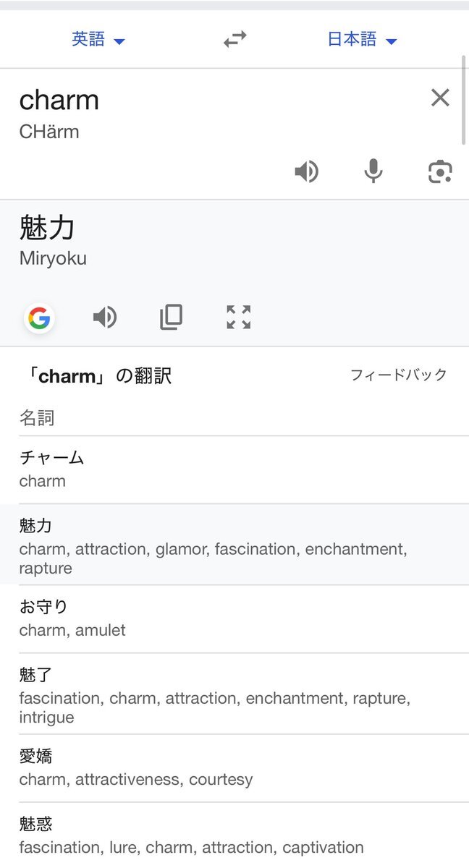Screen dimensions: 469x868
Task: Select the 愛嬌 translation entry
Action: click(x=234, y=768)
